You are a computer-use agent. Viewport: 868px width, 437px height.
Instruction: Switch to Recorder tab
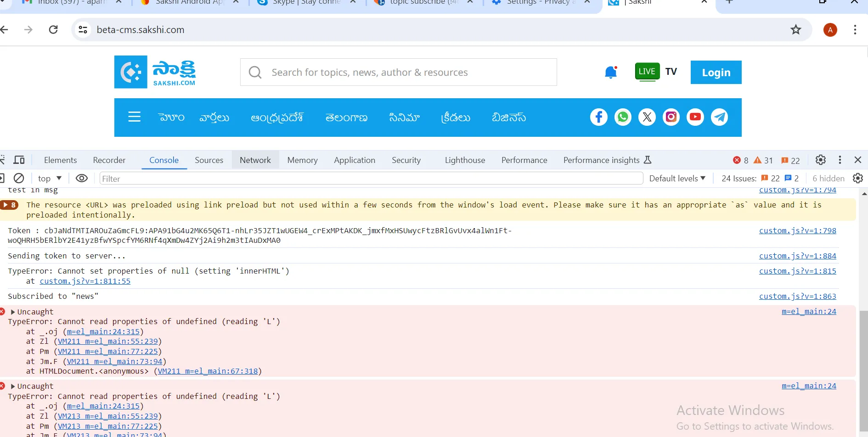pyautogui.click(x=109, y=160)
